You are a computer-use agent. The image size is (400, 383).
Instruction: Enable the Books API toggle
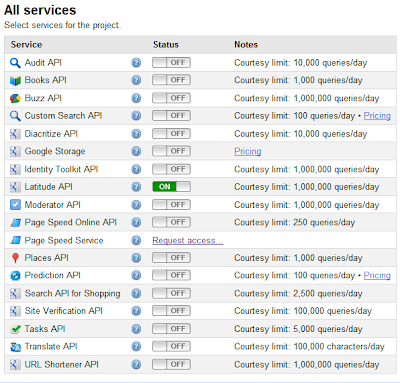pos(171,80)
